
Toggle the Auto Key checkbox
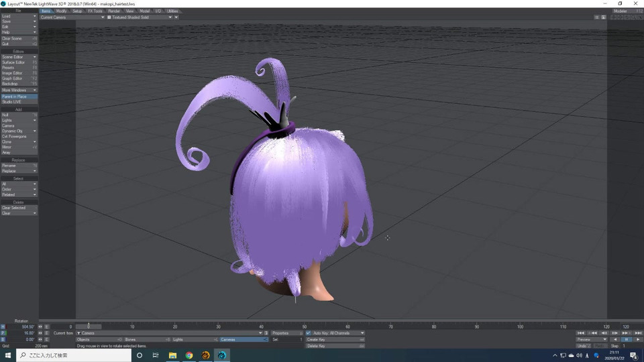point(309,333)
